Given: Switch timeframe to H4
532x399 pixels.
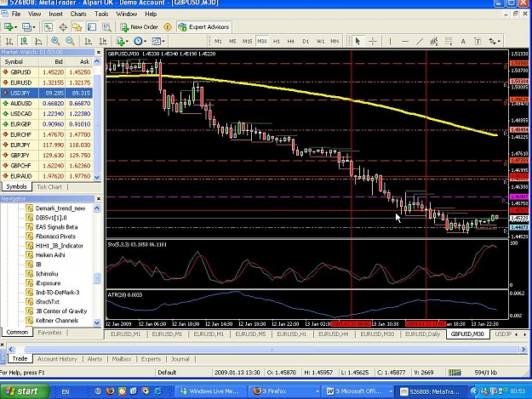Looking at the screenshot, I should (291, 41).
